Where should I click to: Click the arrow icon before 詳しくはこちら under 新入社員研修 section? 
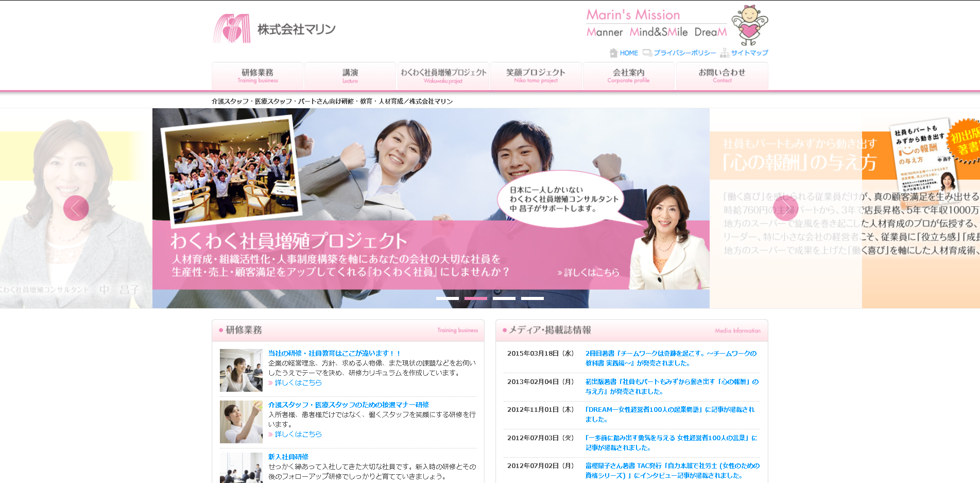click(271, 481)
